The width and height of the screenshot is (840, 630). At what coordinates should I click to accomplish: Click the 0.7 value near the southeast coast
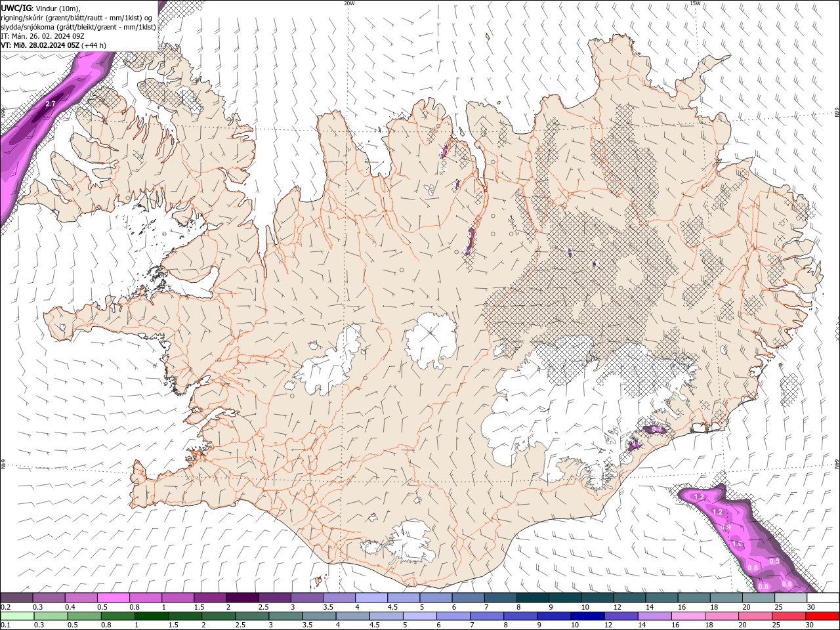[656, 429]
